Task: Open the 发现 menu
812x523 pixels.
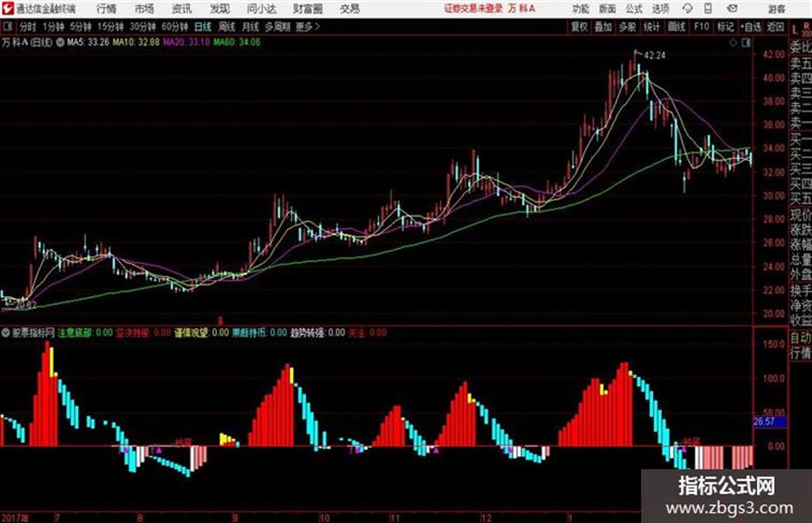Action: [220, 9]
